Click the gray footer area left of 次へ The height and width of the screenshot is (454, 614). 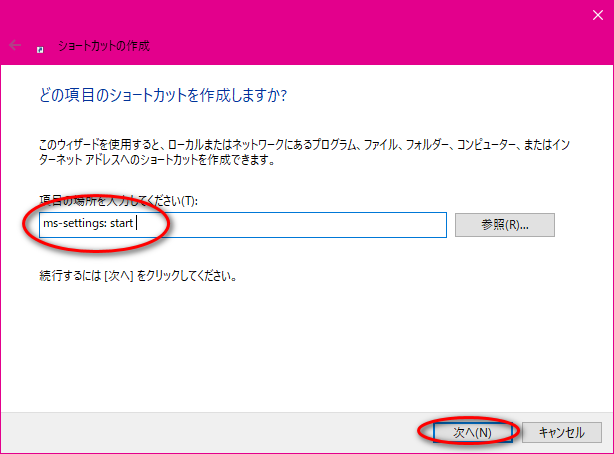tap(200, 432)
